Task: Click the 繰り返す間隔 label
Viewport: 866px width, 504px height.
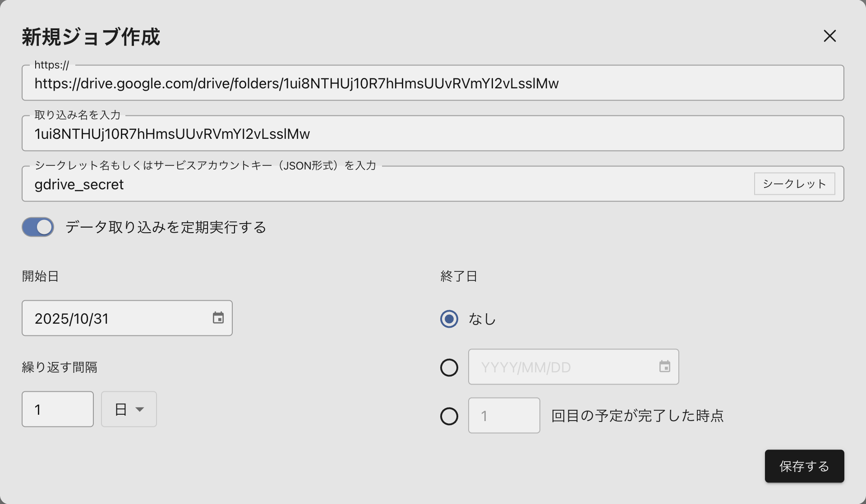Action: [x=59, y=367]
